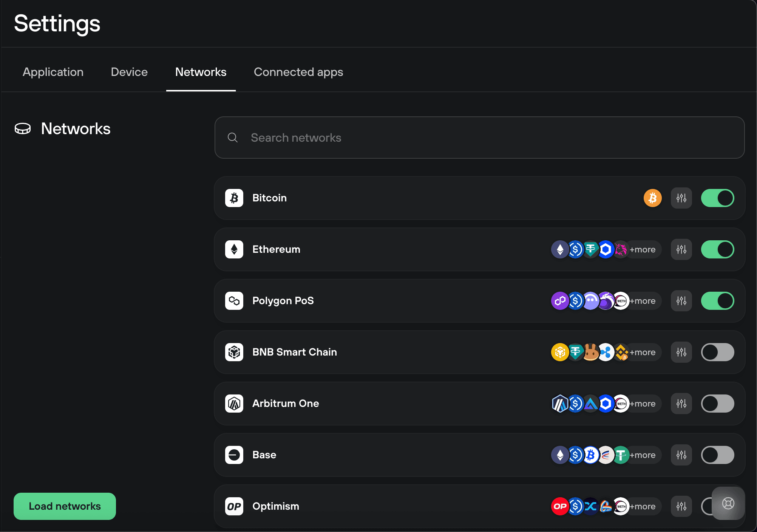Open Bitcoin advanced settings sliders icon
The image size is (757, 532).
pos(681,198)
